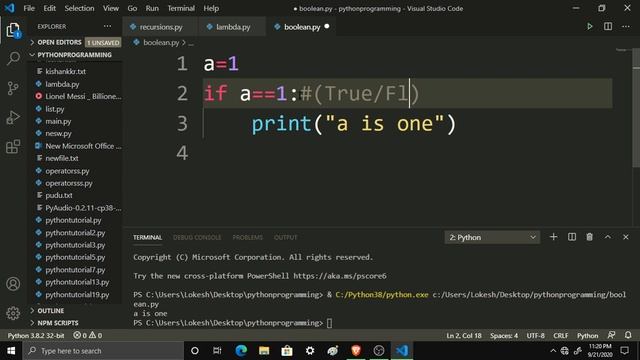Open the Source Control view
The width and height of the screenshot is (640, 360).
click(13, 88)
